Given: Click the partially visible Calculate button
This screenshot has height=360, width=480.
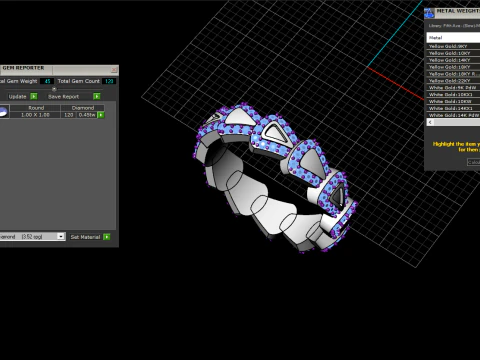Looking at the screenshot, I should (x=474, y=162).
